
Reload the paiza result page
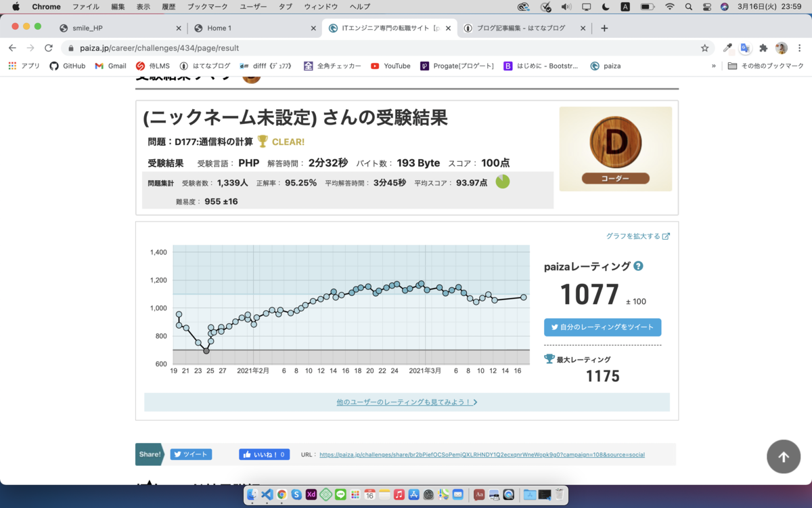coord(48,48)
